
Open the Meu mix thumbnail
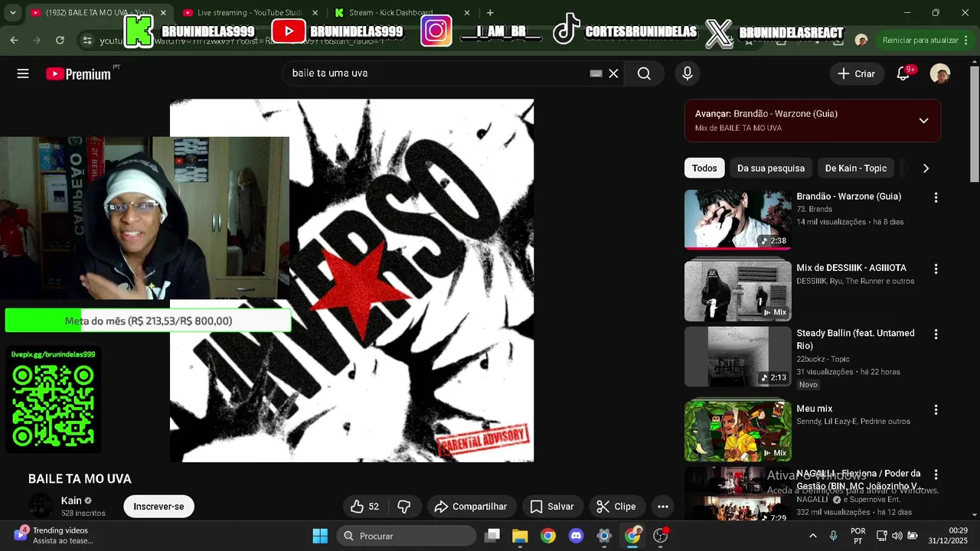(738, 431)
